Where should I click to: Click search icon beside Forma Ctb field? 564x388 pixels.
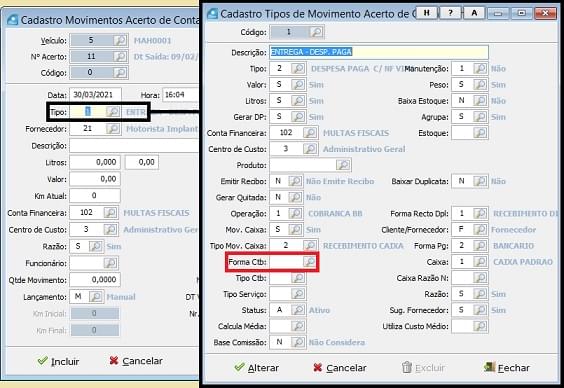tap(310, 261)
